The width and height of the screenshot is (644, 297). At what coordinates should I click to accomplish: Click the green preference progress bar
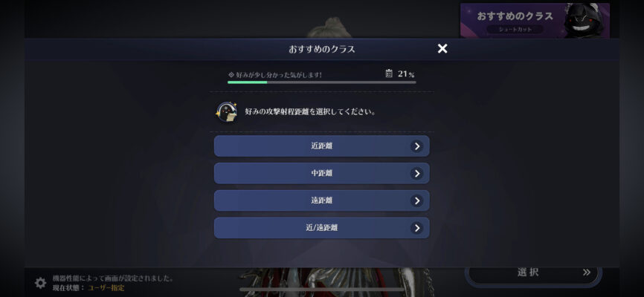(x=321, y=82)
